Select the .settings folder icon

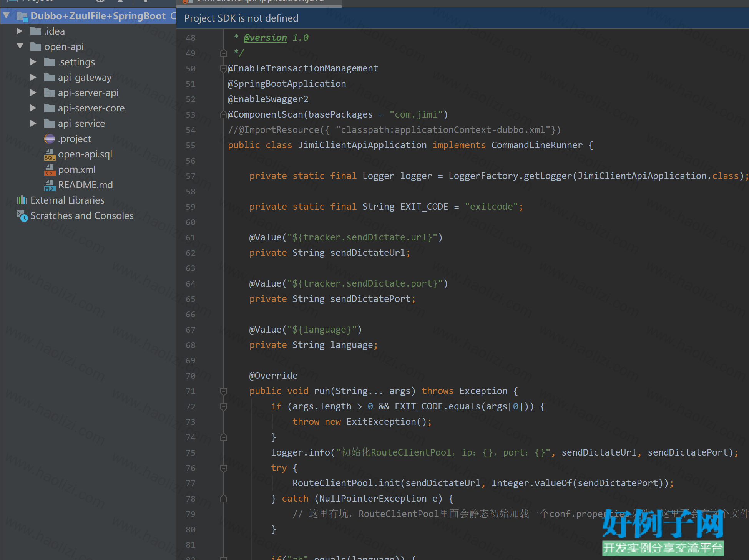50,62
